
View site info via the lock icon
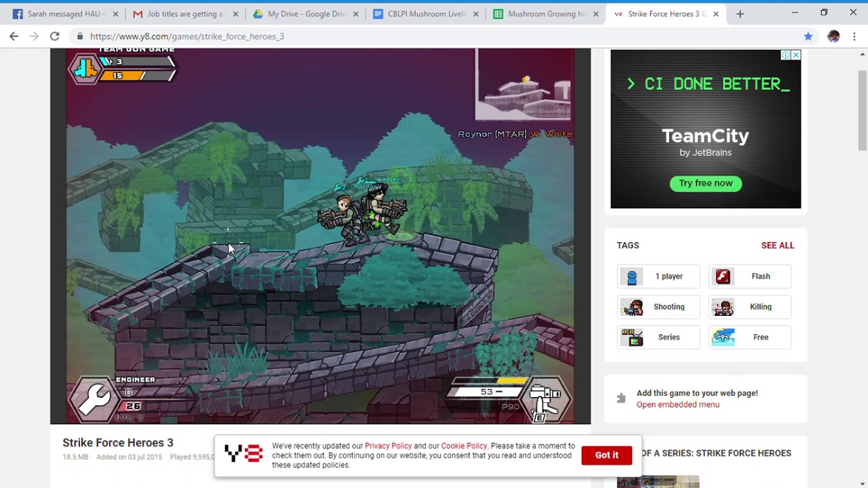80,37
